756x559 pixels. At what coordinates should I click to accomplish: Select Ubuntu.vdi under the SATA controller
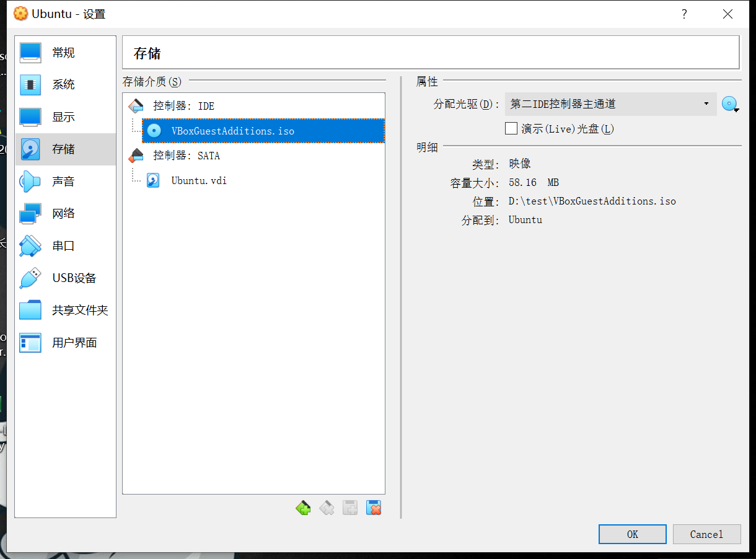click(198, 180)
